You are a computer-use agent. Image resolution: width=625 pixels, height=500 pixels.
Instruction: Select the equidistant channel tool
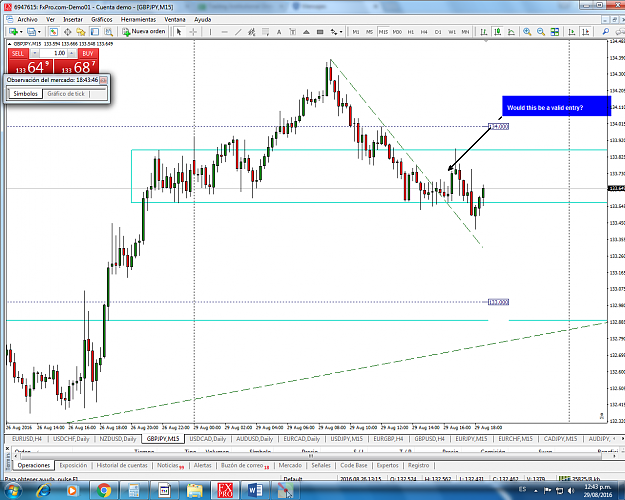tap(252, 31)
